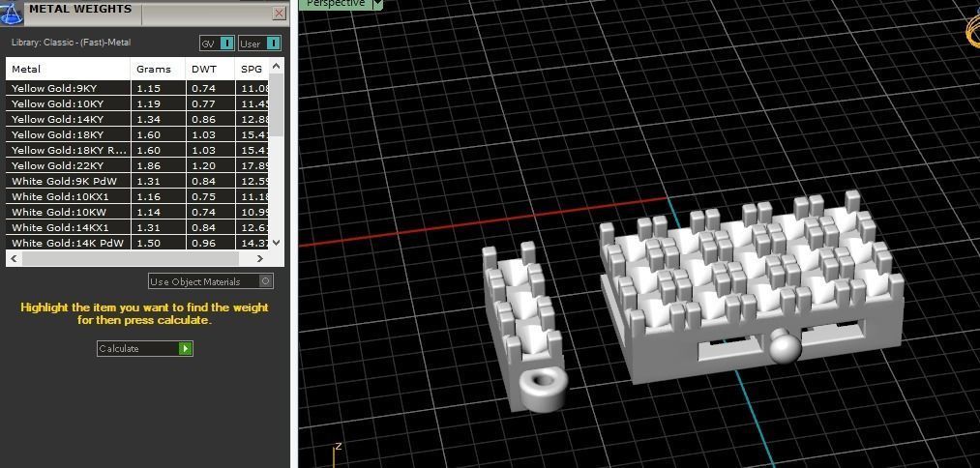Click the scroll up arrow of metal table
Image resolution: width=980 pixels, height=468 pixels.
click(x=277, y=65)
